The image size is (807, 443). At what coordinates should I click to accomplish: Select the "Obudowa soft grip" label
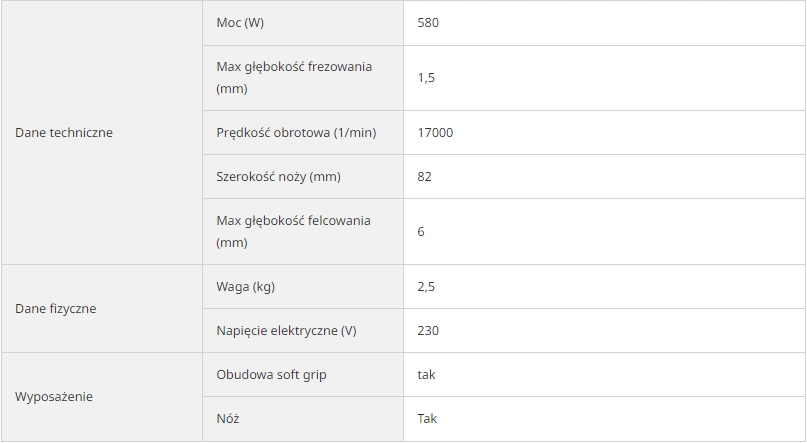point(271,374)
